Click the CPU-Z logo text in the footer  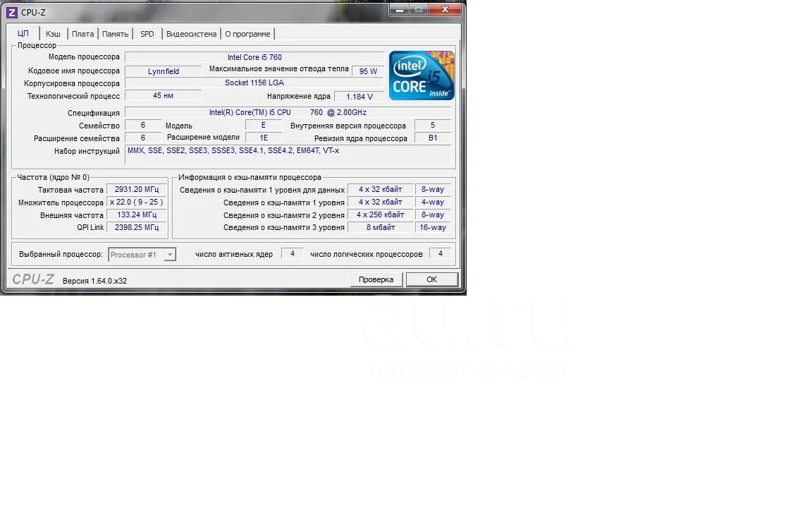[x=33, y=279]
